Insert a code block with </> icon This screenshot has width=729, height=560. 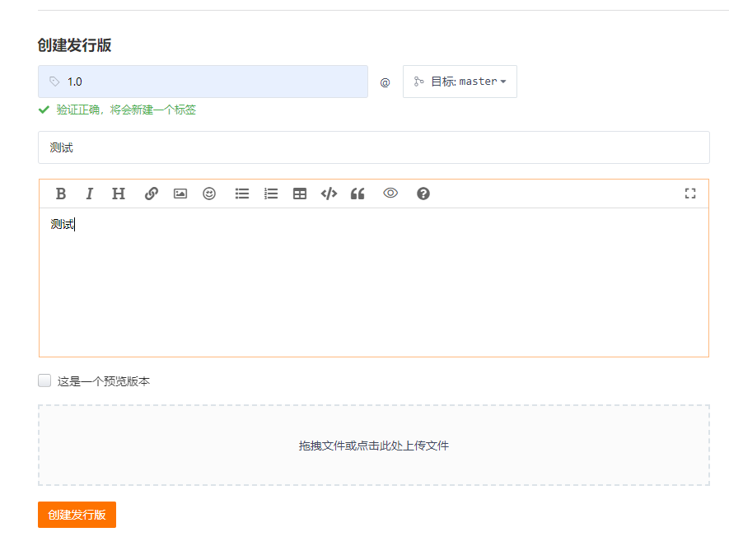(329, 194)
